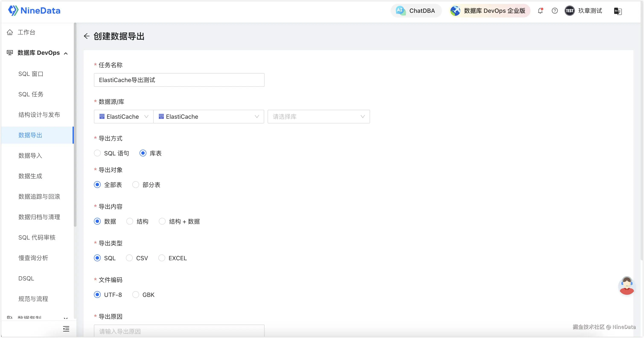This screenshot has height=338, width=644.
Task: Open the customer service avatar chat
Action: [x=627, y=286]
